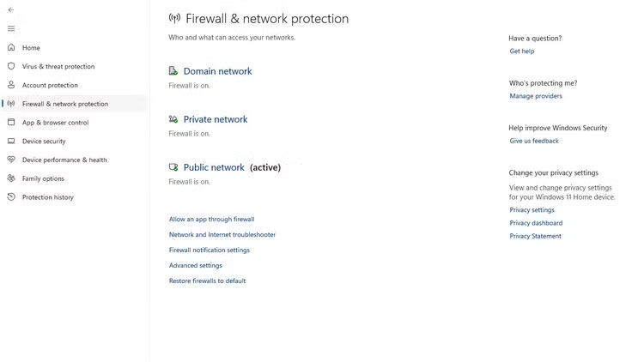Viewport: 644px width, 362px height.
Task: Click the back arrow icon
Action: pyautogui.click(x=11, y=9)
